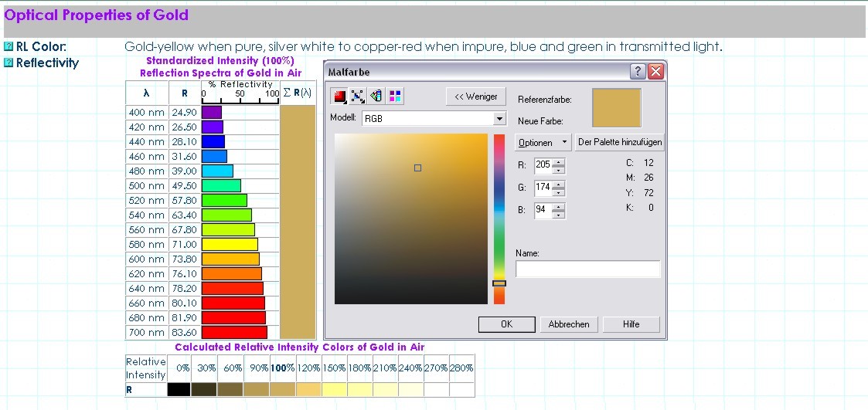Open the custom palettes grid icon

395,96
